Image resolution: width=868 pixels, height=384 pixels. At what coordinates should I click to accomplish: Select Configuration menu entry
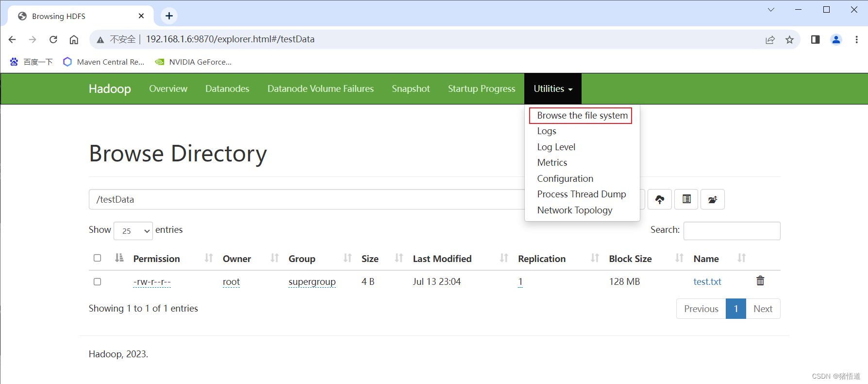pos(565,178)
